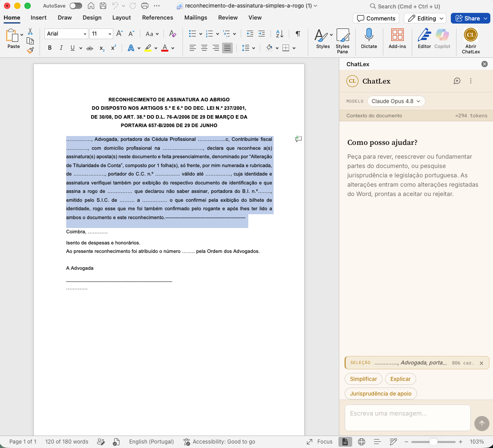Expand the numbered list dropdown arrow
Viewport: 493px width, 448px height.
click(x=218, y=34)
